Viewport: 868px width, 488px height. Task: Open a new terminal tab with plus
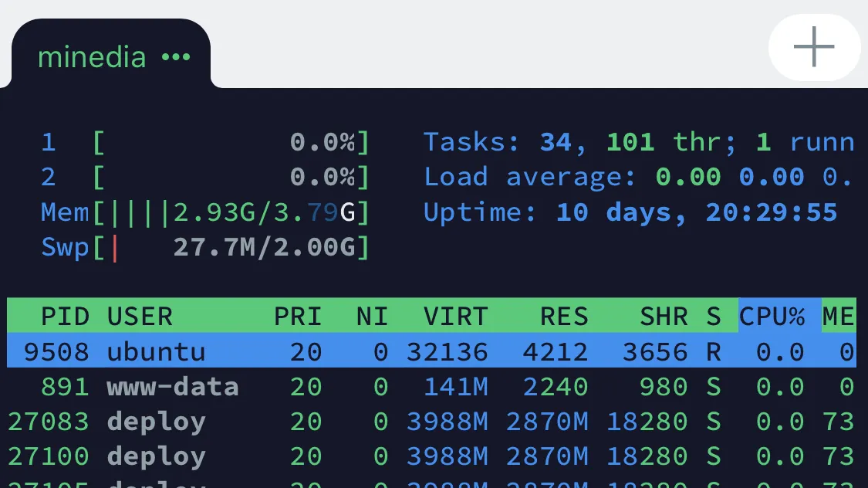[x=814, y=47]
